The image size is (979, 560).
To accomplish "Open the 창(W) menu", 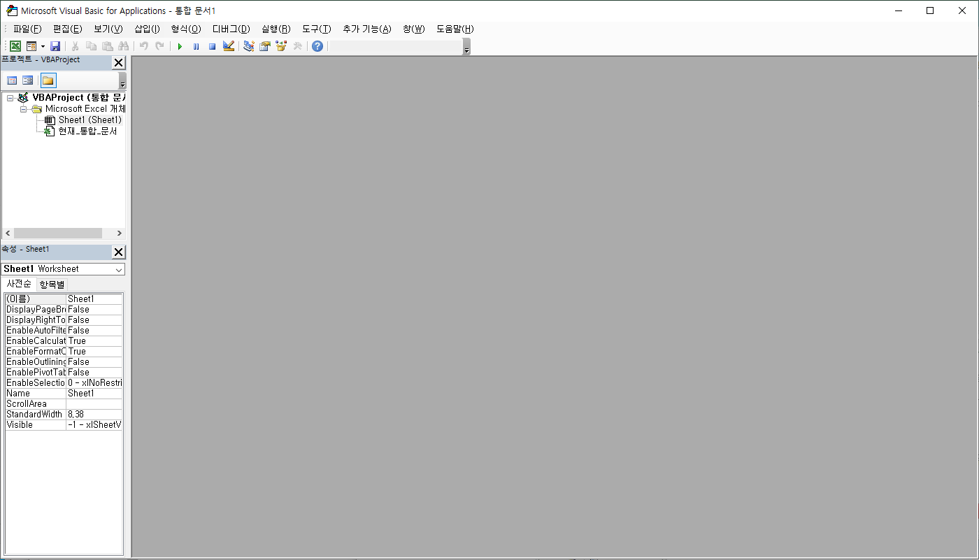I will 414,29.
